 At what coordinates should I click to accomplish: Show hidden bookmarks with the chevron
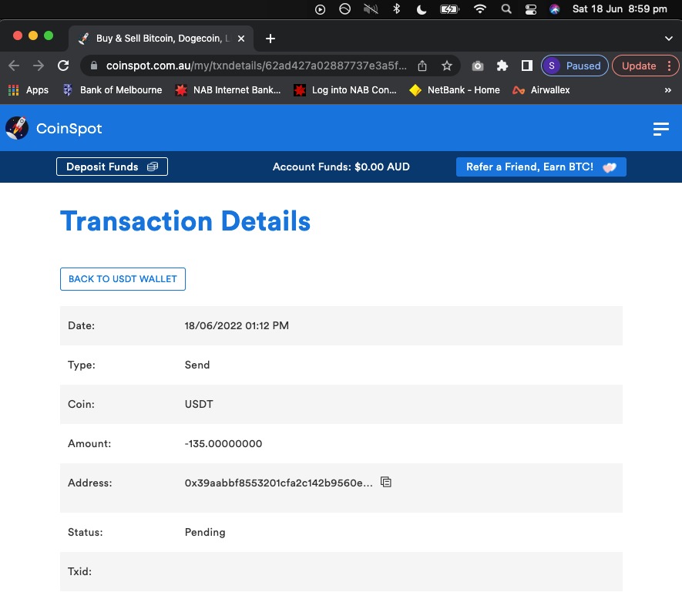[667, 90]
